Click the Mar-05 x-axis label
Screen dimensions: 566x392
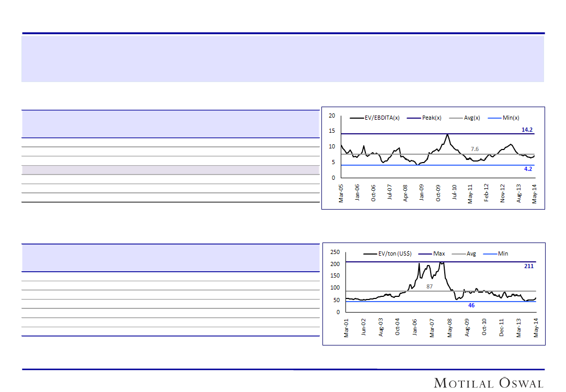tap(341, 193)
